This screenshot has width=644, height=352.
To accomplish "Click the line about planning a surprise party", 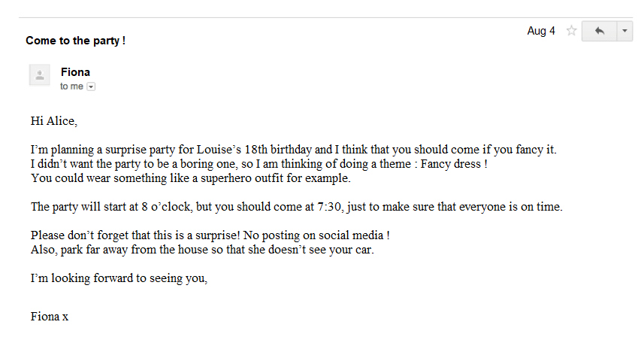I will (293, 150).
